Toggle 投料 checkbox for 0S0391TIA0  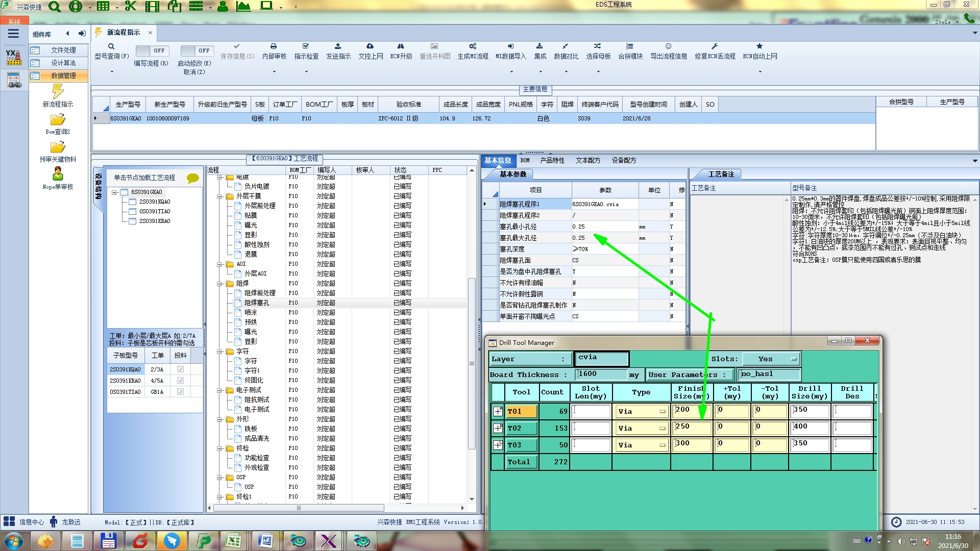tap(180, 392)
